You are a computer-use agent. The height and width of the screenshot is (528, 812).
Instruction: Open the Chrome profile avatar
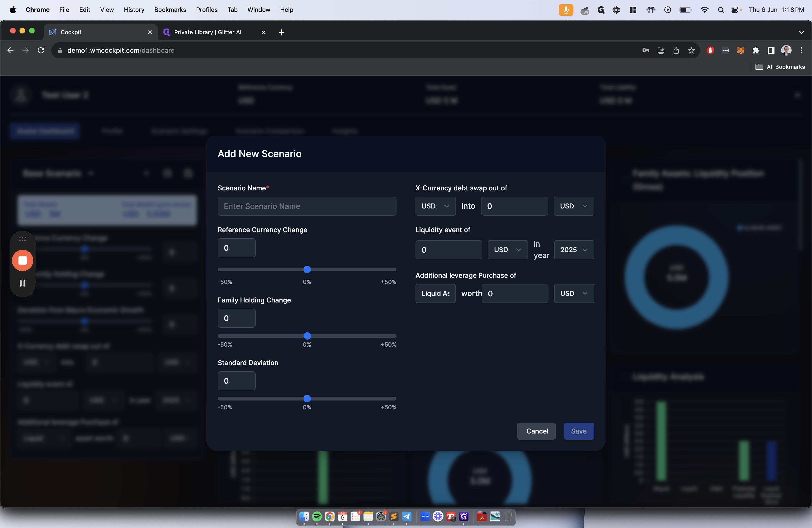click(x=786, y=51)
